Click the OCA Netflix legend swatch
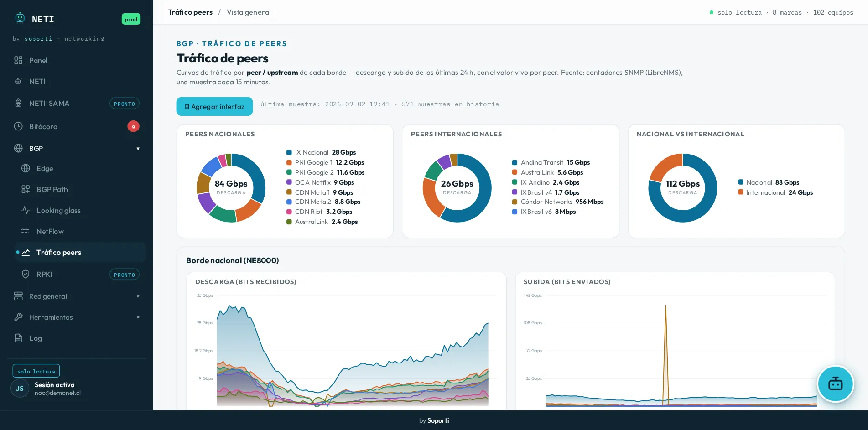The width and height of the screenshot is (868, 430). pos(289,182)
